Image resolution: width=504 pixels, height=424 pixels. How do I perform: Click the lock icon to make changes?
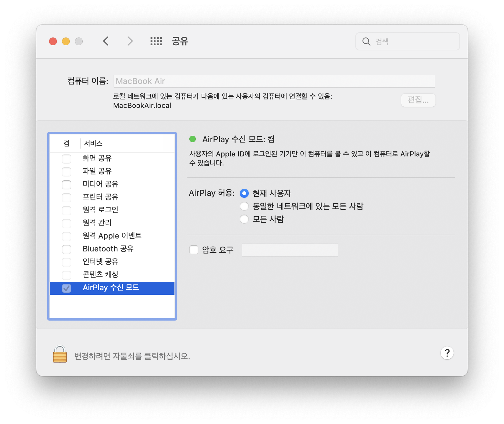click(x=60, y=354)
